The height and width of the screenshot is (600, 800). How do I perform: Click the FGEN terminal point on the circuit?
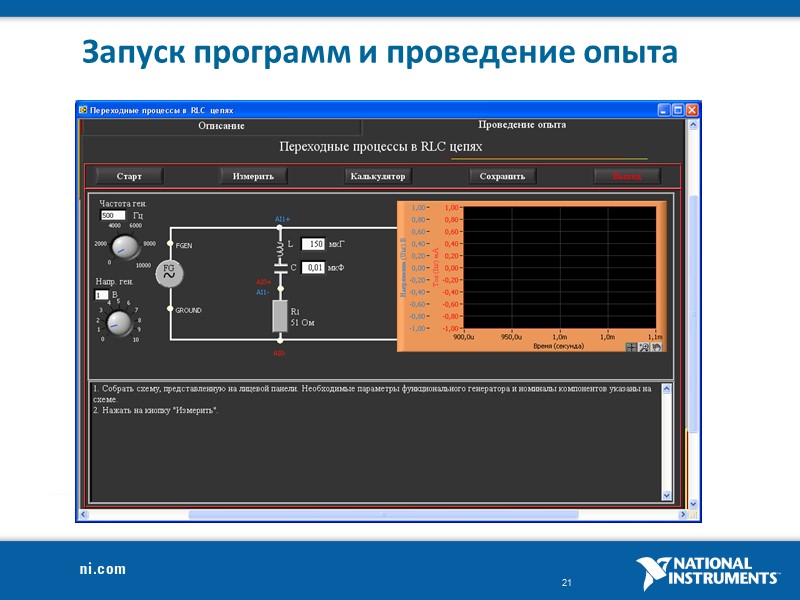(169, 243)
